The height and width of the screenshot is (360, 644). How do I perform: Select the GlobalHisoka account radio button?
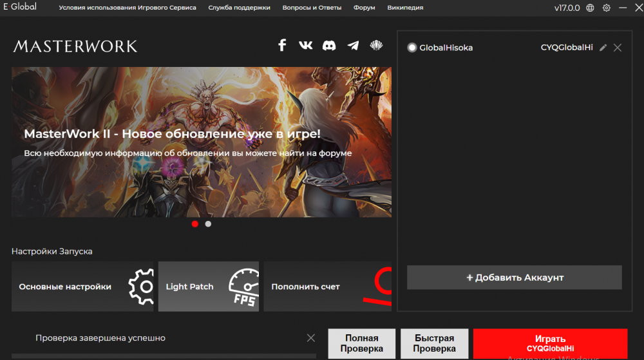coord(412,48)
